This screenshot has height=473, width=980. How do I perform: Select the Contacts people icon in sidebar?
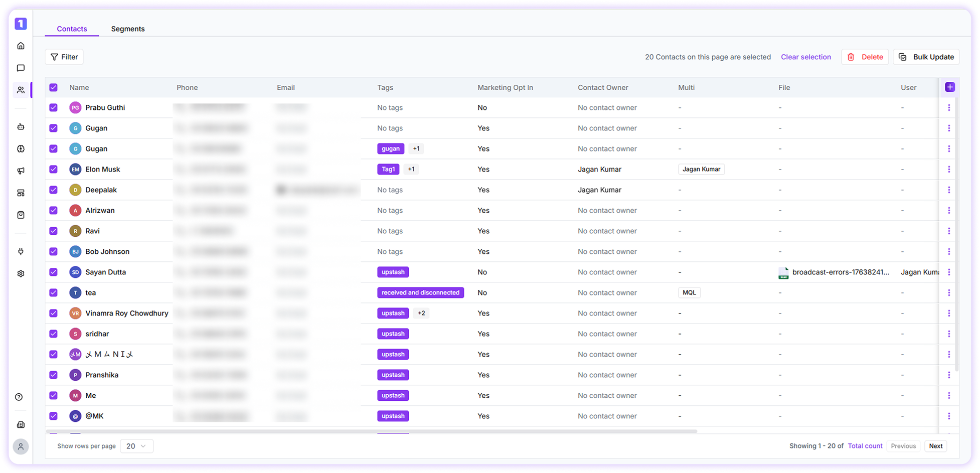pos(21,90)
